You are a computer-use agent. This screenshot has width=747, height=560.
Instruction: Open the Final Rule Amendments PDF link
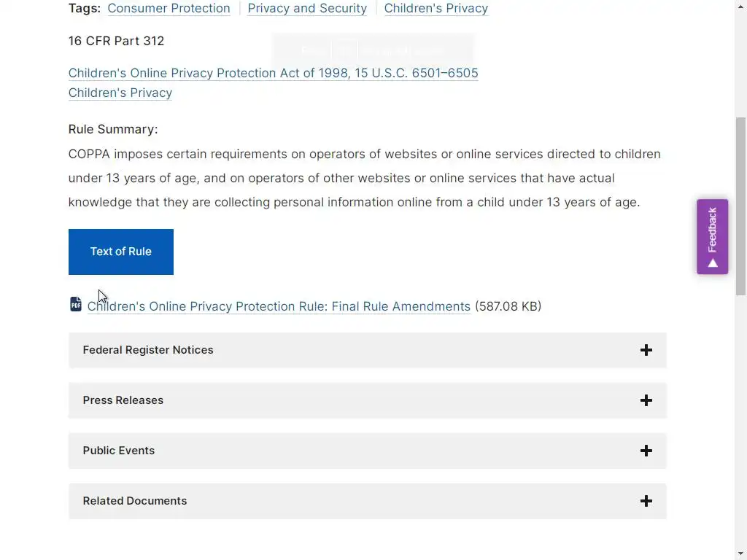[279, 307]
